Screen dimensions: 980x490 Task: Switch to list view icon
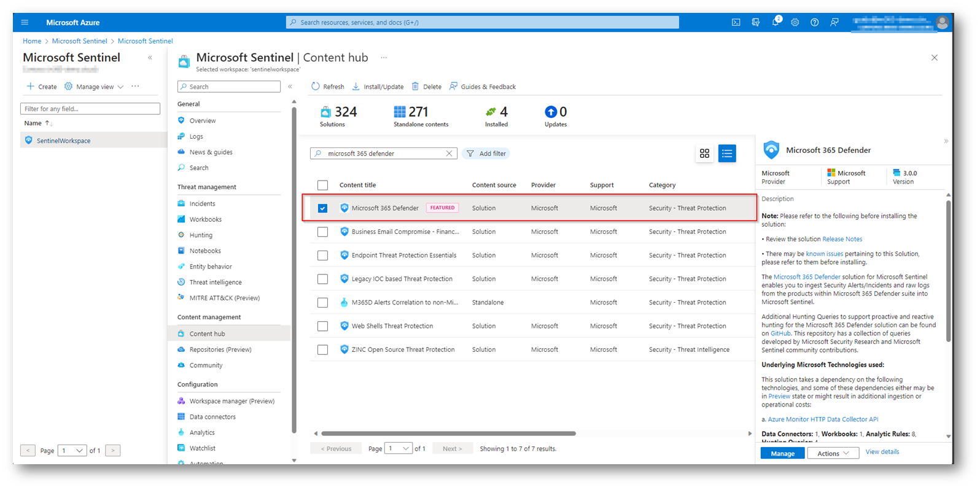[x=727, y=154]
